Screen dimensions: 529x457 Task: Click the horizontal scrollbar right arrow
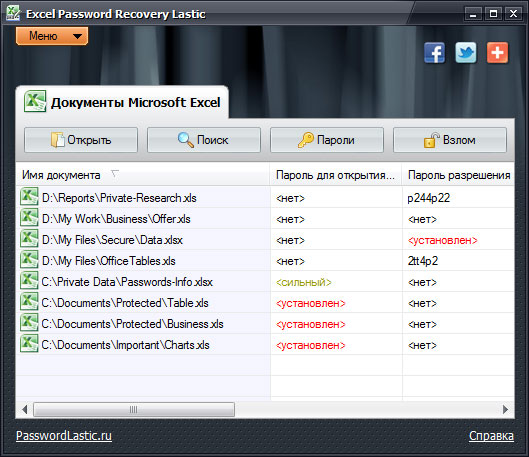point(505,409)
